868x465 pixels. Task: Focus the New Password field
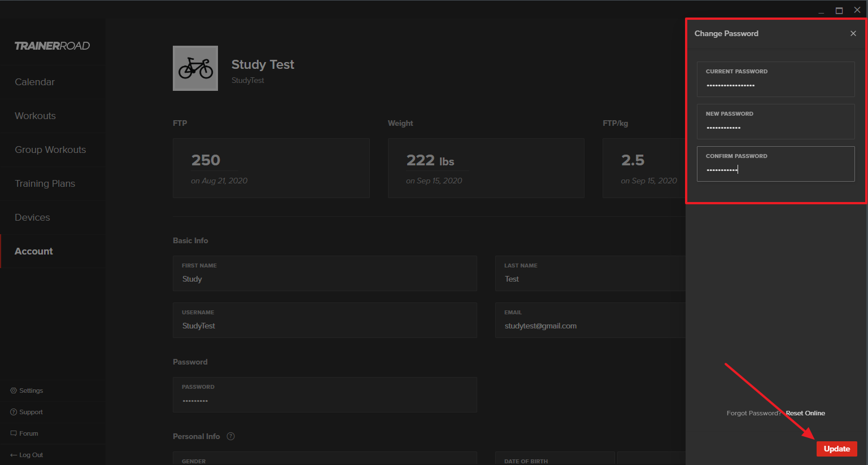click(776, 121)
